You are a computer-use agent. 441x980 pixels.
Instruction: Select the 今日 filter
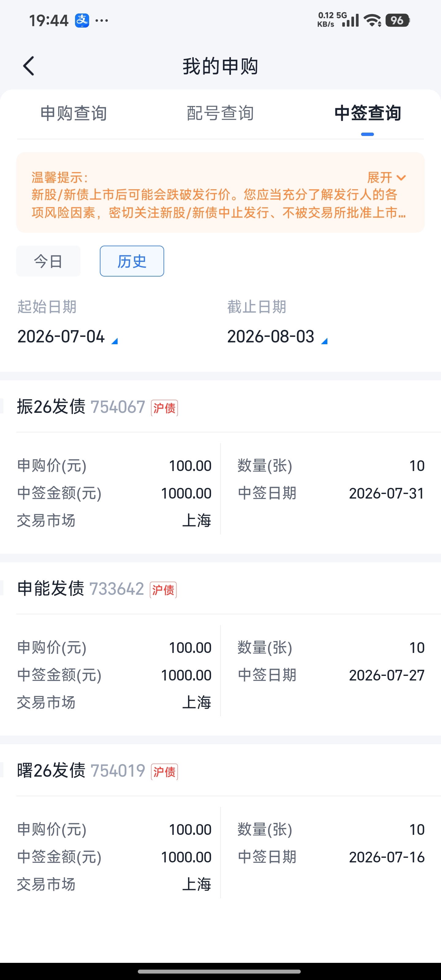(48, 261)
